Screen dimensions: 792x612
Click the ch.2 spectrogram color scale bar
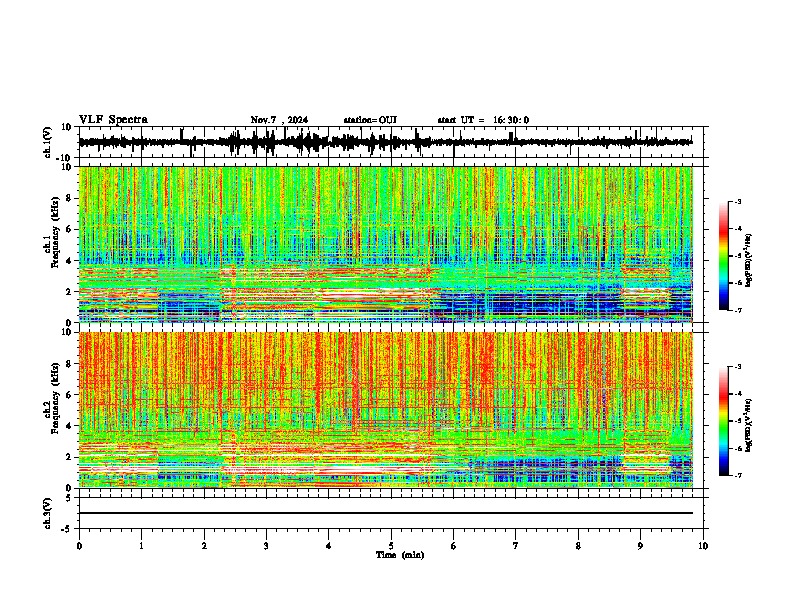[723, 421]
